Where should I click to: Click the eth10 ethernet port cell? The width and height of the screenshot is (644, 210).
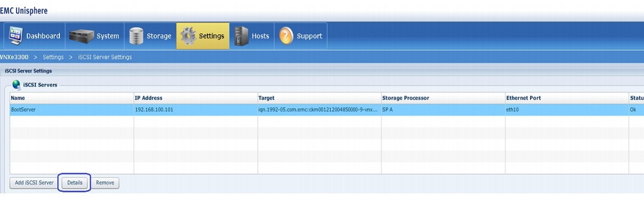[x=567, y=109]
